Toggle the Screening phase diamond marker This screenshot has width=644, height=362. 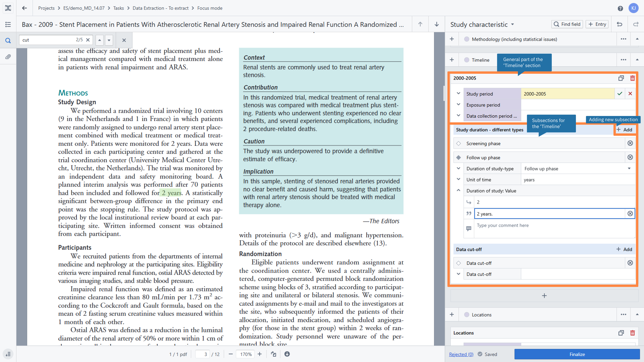click(x=459, y=143)
